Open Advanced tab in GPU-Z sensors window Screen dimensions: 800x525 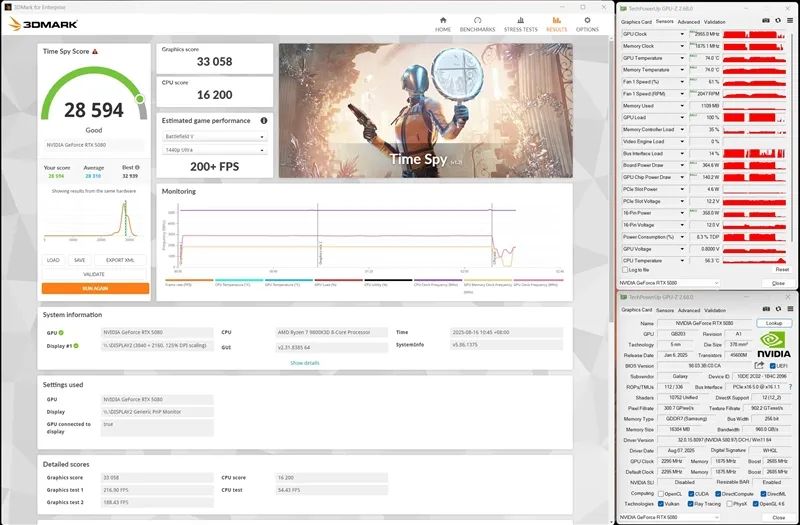coord(689,22)
